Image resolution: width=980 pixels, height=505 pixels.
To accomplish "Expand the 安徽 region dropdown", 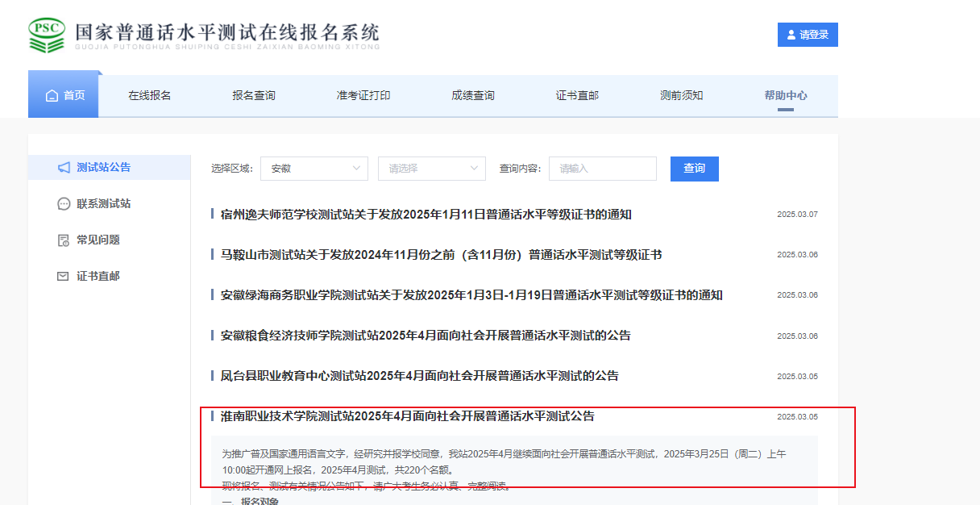I will click(314, 169).
